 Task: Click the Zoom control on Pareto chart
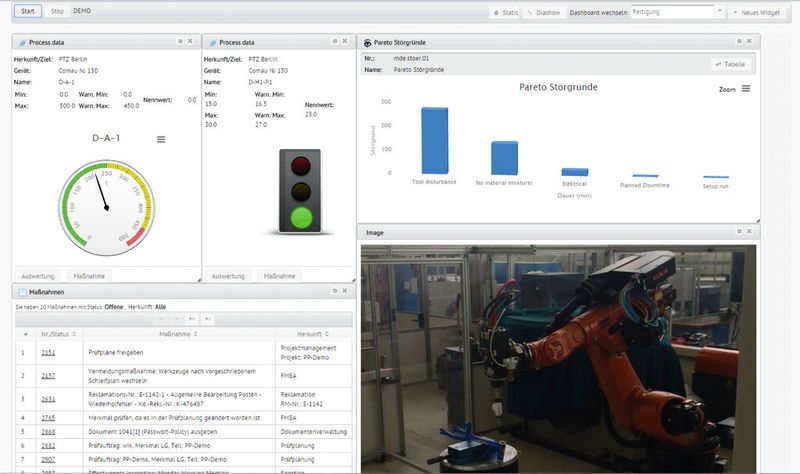click(x=727, y=90)
